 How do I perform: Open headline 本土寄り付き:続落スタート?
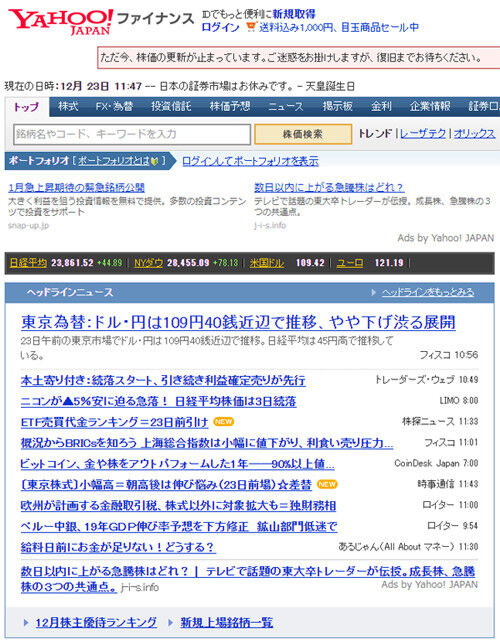163,380
